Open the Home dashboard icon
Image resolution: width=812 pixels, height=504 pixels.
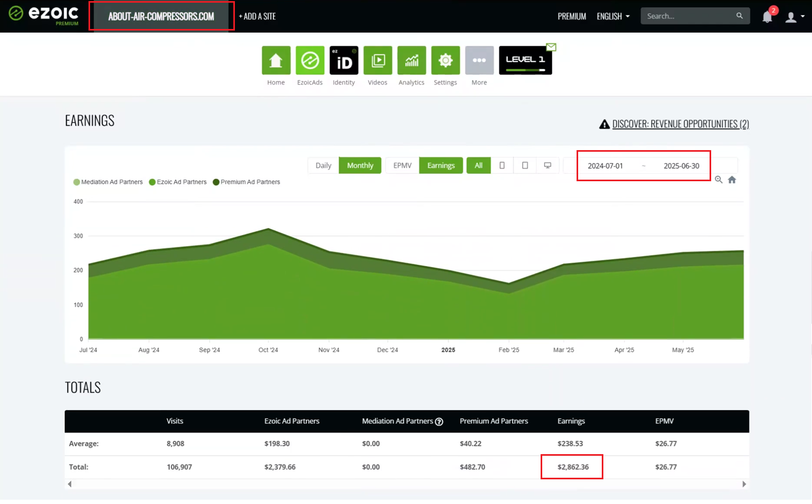click(x=276, y=60)
